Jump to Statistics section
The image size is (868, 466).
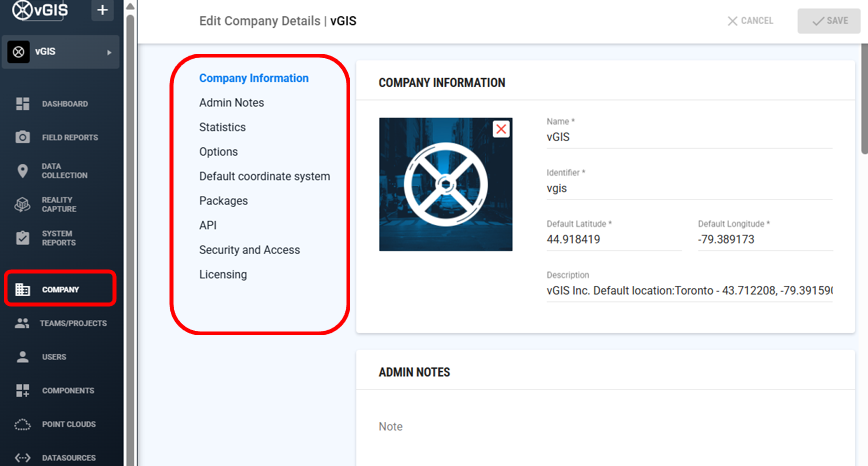click(223, 127)
